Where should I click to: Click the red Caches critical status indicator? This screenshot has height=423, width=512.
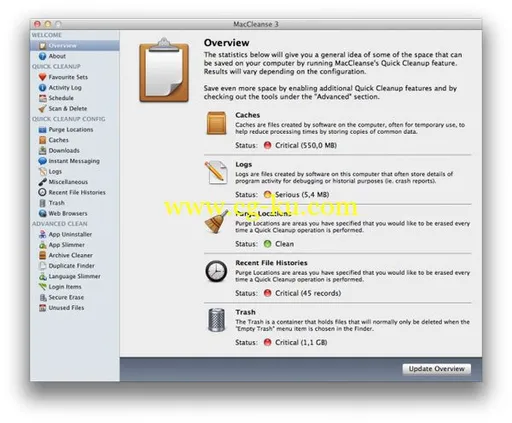[x=267, y=145]
